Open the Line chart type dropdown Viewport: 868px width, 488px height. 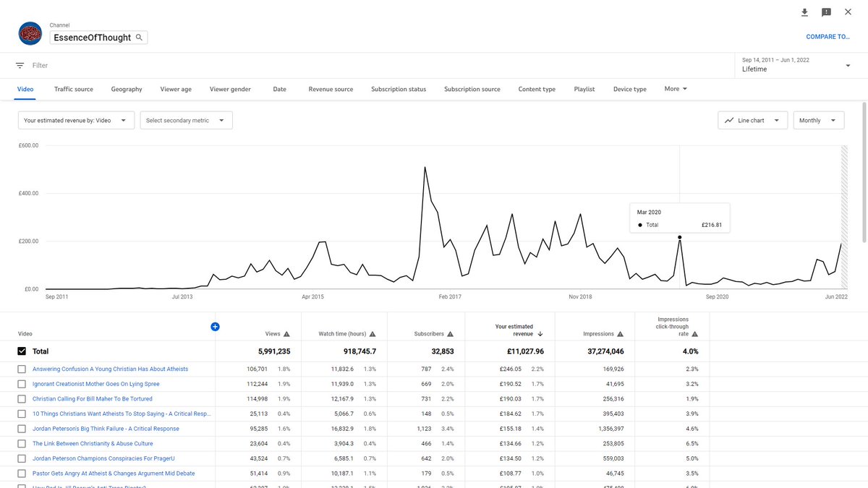[x=753, y=121]
